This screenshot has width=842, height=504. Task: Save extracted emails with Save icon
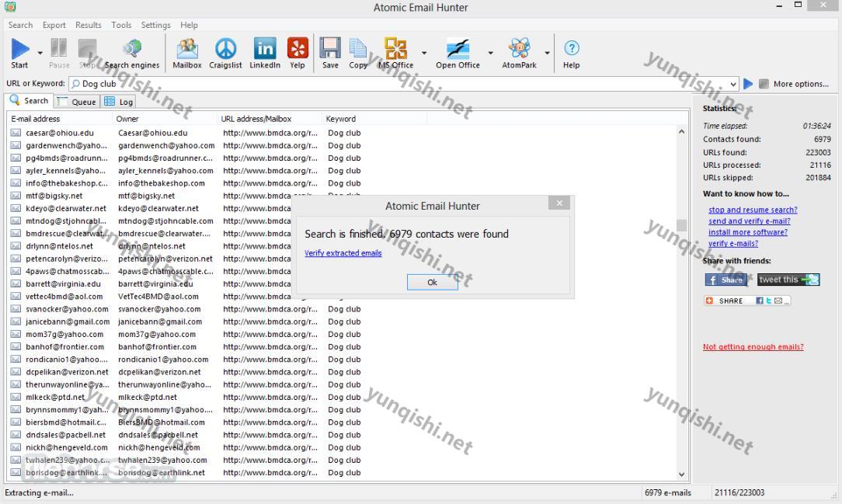pos(330,53)
